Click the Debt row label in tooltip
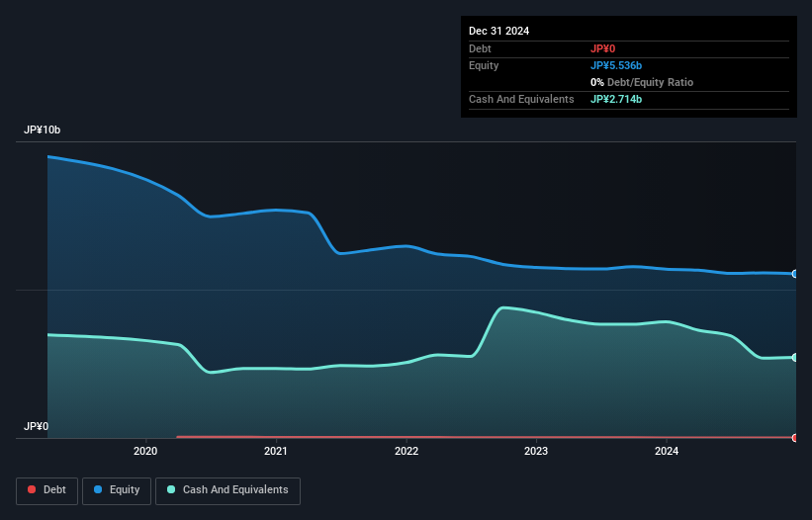 pos(480,48)
